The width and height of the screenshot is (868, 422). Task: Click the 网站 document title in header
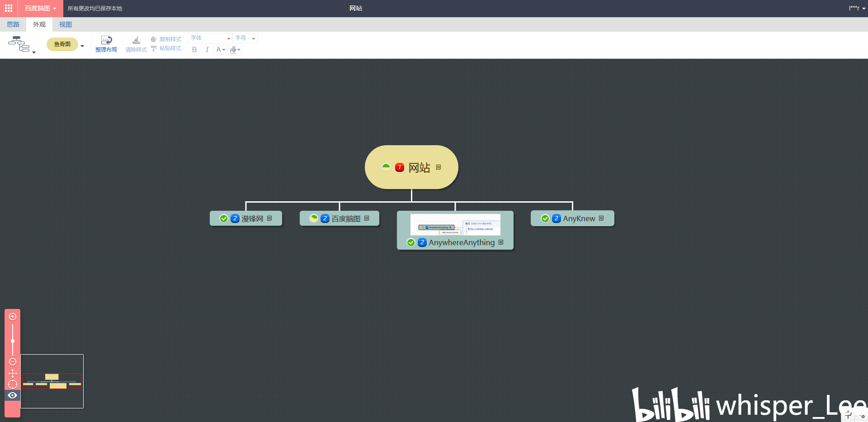356,8
